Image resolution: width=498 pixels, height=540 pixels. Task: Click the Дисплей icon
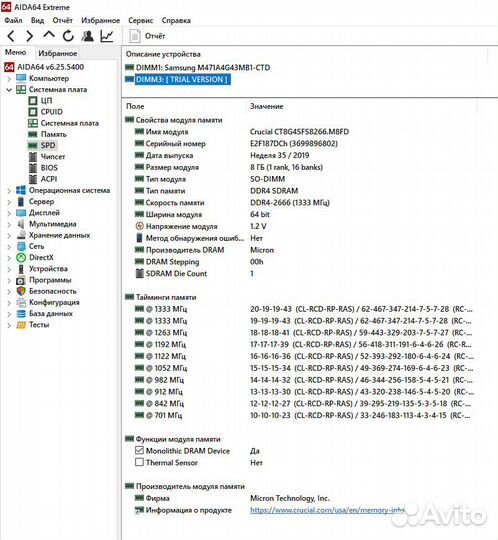(x=21, y=212)
